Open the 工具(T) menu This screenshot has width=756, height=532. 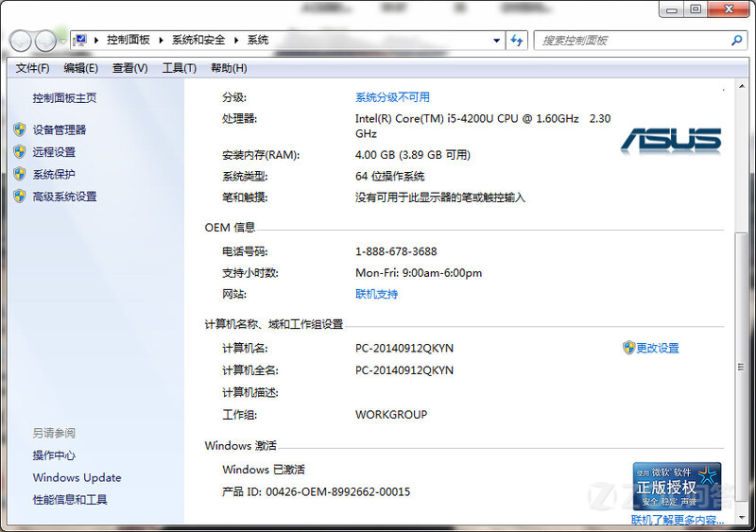point(180,68)
